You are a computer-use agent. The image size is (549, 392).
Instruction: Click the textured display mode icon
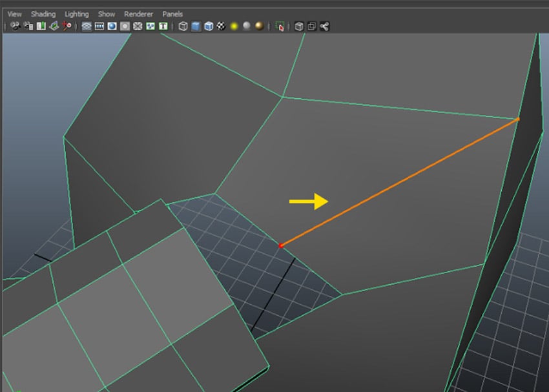click(x=209, y=26)
